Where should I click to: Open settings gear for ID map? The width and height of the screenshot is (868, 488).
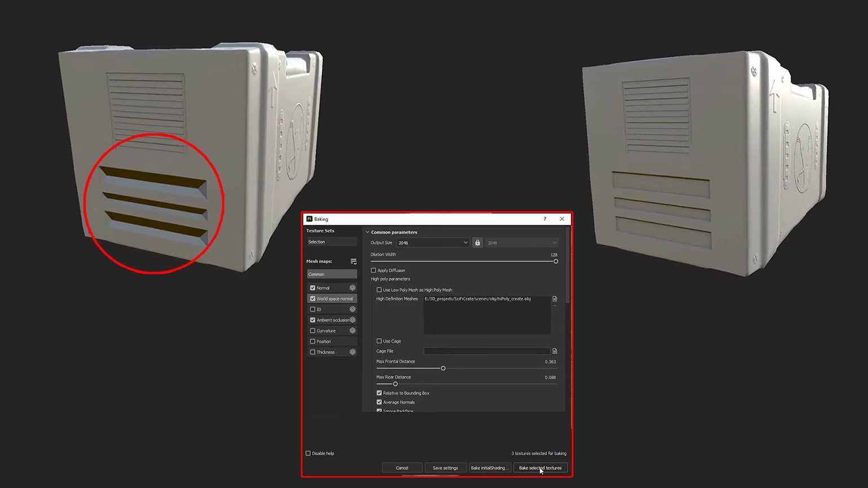[x=352, y=309]
